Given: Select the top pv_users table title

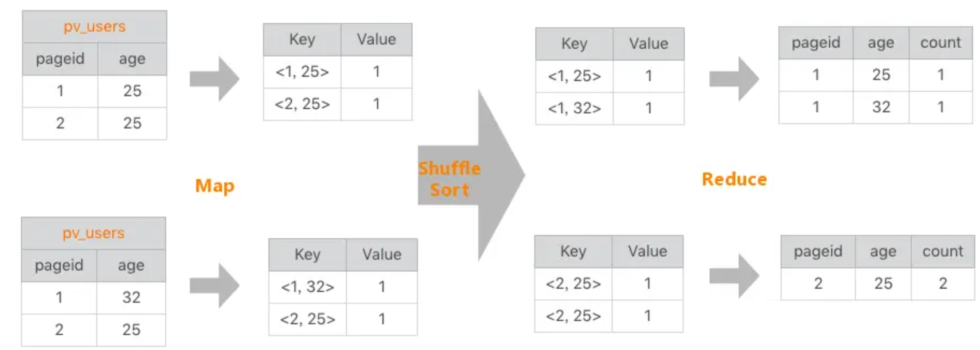Looking at the screenshot, I should point(94,27).
